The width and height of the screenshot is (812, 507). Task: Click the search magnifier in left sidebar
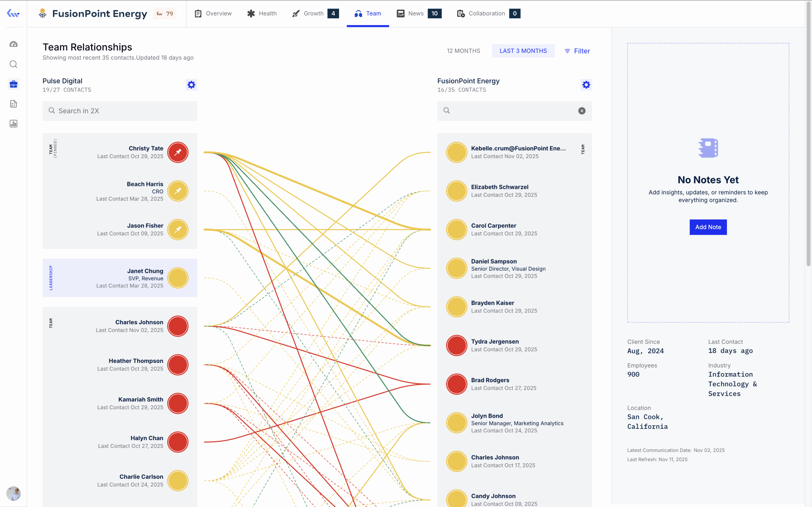(x=13, y=64)
